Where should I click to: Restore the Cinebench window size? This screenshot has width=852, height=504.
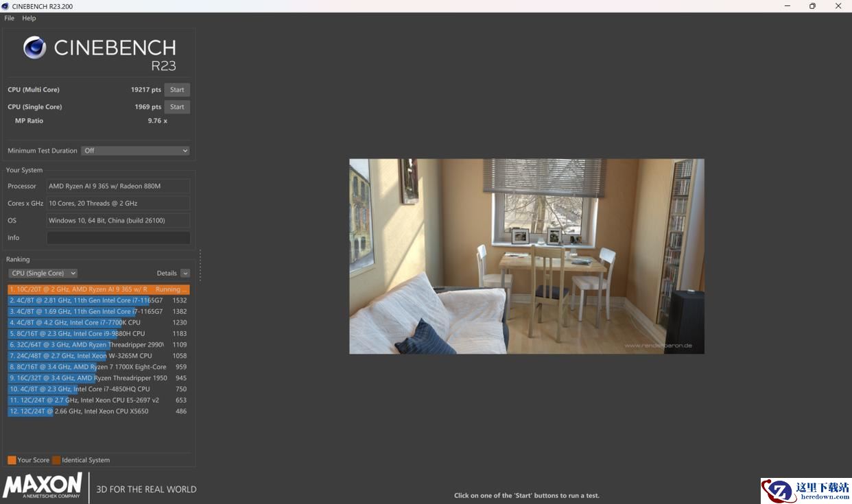[812, 6]
